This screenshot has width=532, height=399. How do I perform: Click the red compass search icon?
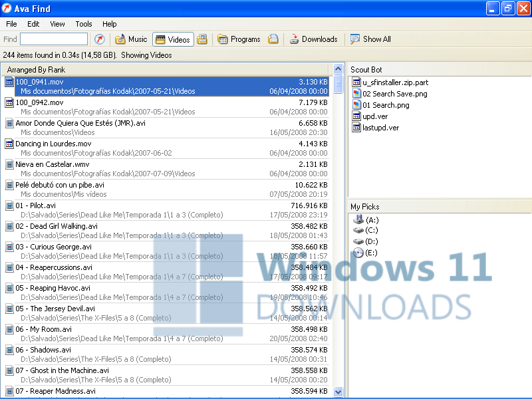click(x=98, y=39)
